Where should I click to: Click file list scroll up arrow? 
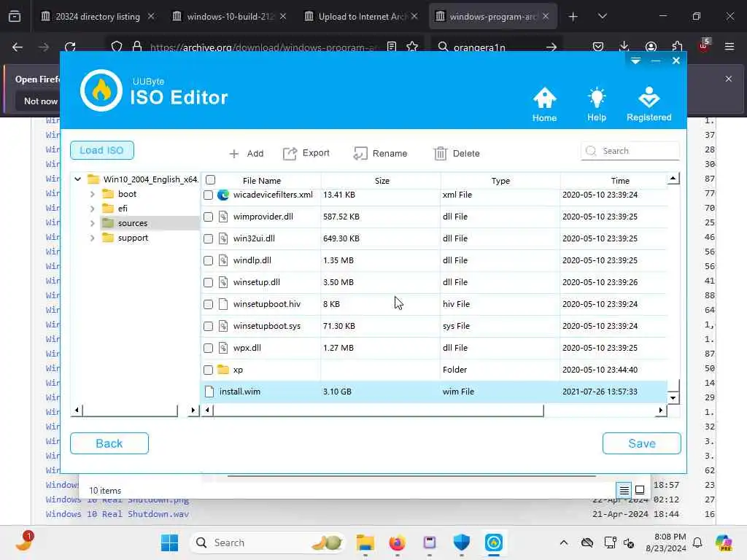[673, 179]
